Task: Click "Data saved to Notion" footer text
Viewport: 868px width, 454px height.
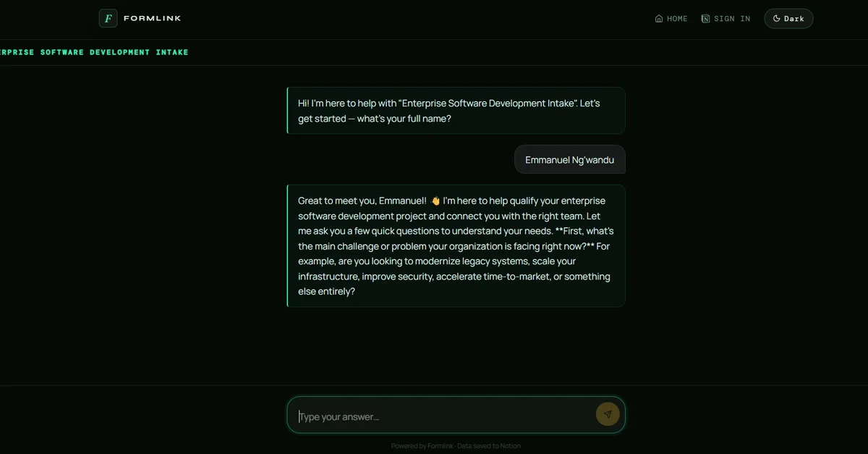Action: 489,446
